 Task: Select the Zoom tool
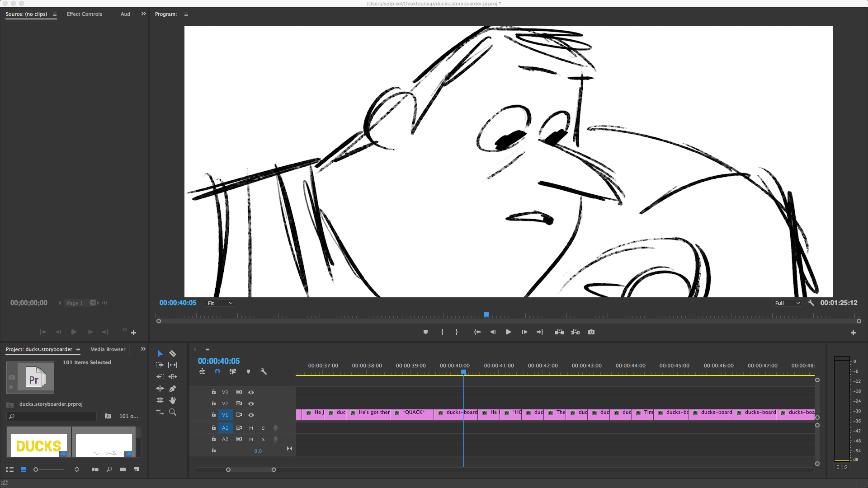point(173,412)
